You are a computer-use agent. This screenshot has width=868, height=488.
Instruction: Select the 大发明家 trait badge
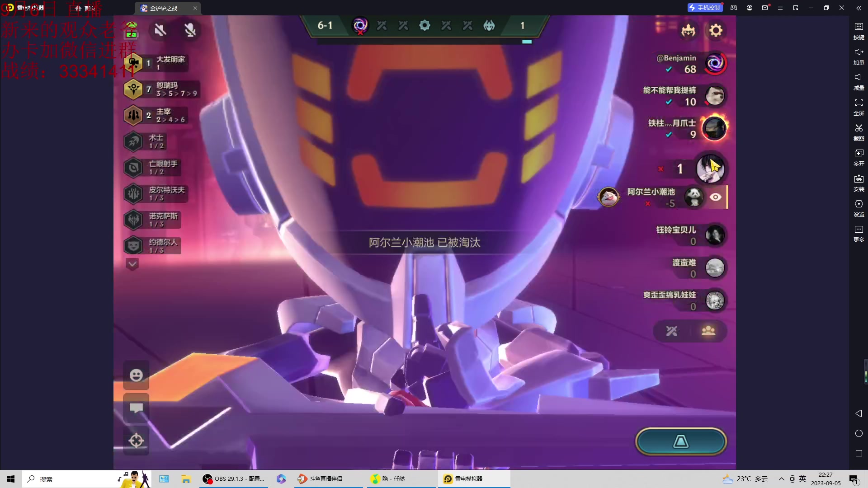pyautogui.click(x=133, y=63)
